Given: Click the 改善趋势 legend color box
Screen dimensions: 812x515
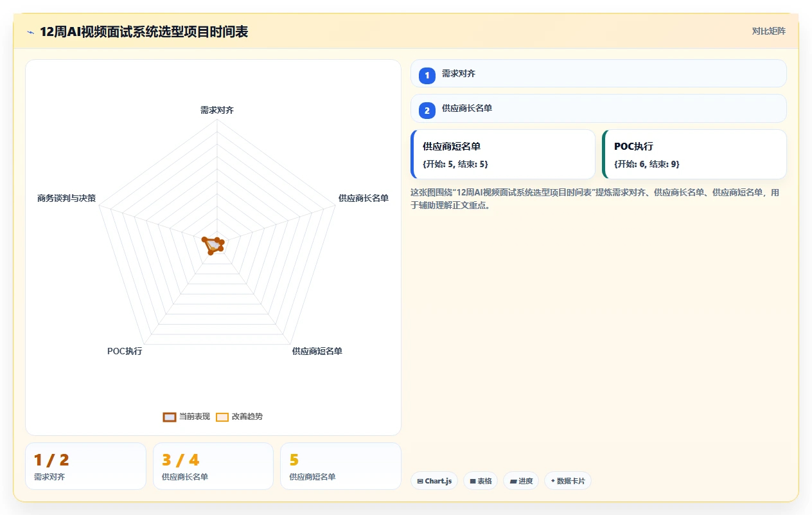Looking at the screenshot, I should [x=222, y=417].
